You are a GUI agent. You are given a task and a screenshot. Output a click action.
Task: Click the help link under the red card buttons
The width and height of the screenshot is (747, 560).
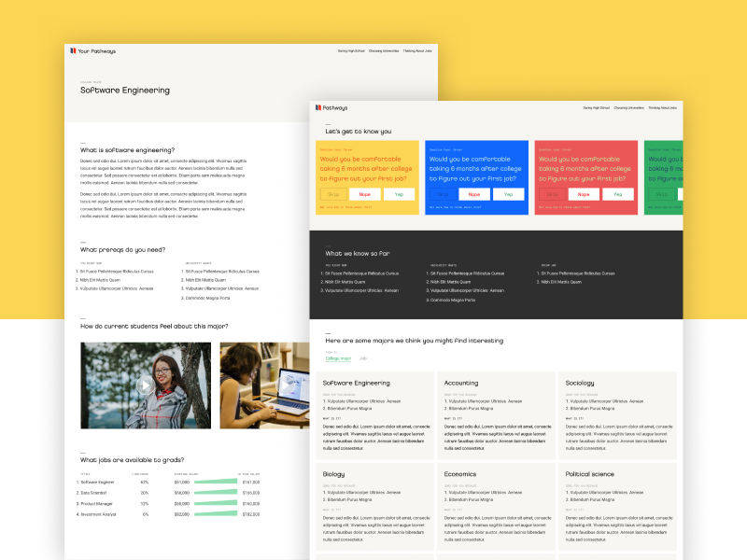tap(565, 207)
